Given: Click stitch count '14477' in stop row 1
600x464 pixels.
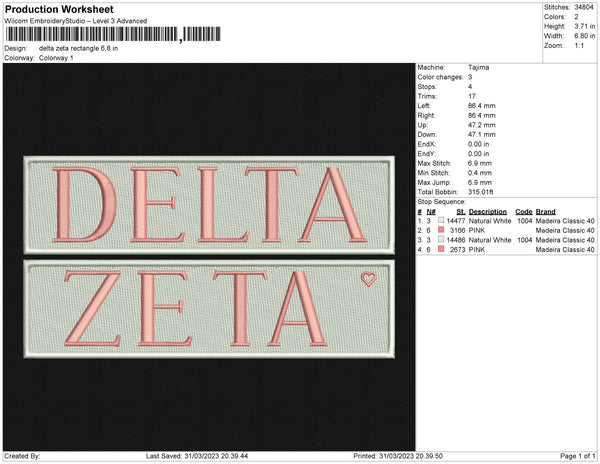Looking at the screenshot, I should coord(456,221).
